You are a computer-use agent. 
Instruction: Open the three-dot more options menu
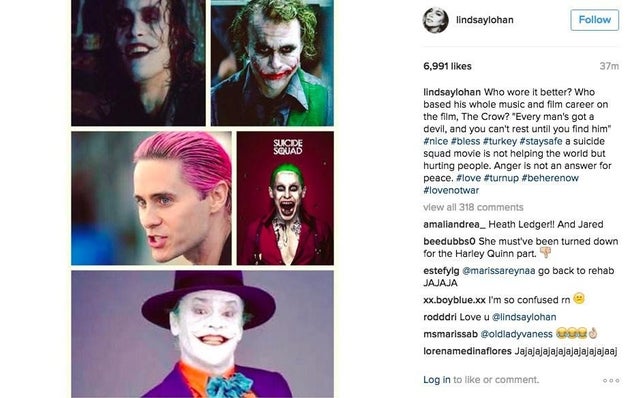[x=611, y=380]
